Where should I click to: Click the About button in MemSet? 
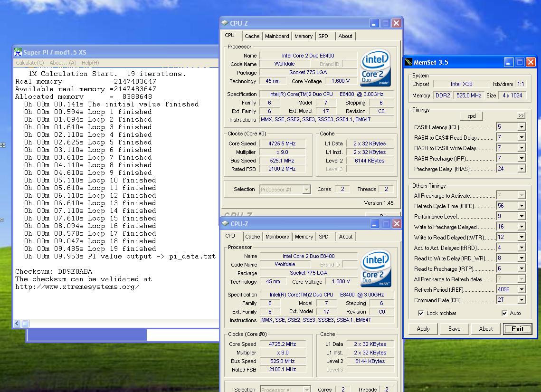point(486,329)
